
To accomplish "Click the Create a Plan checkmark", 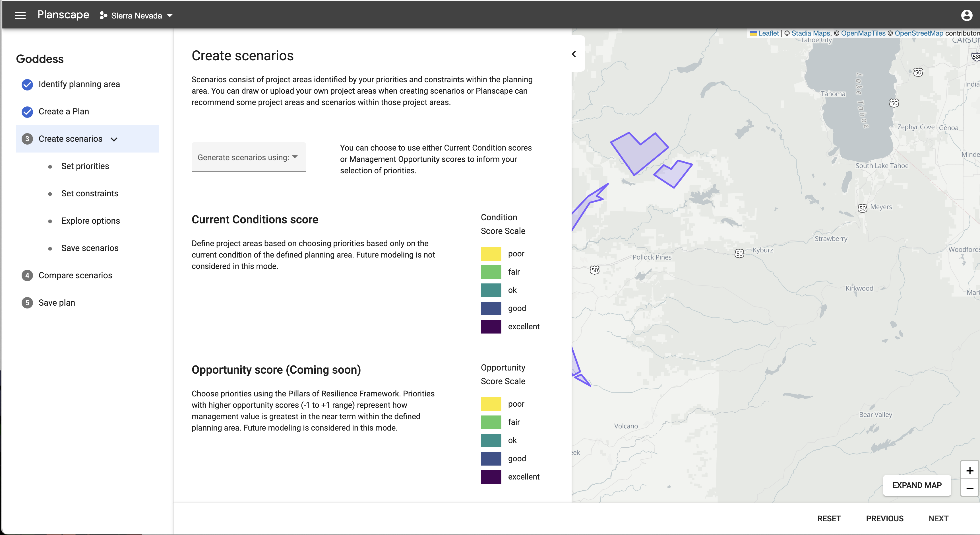I will tap(27, 112).
